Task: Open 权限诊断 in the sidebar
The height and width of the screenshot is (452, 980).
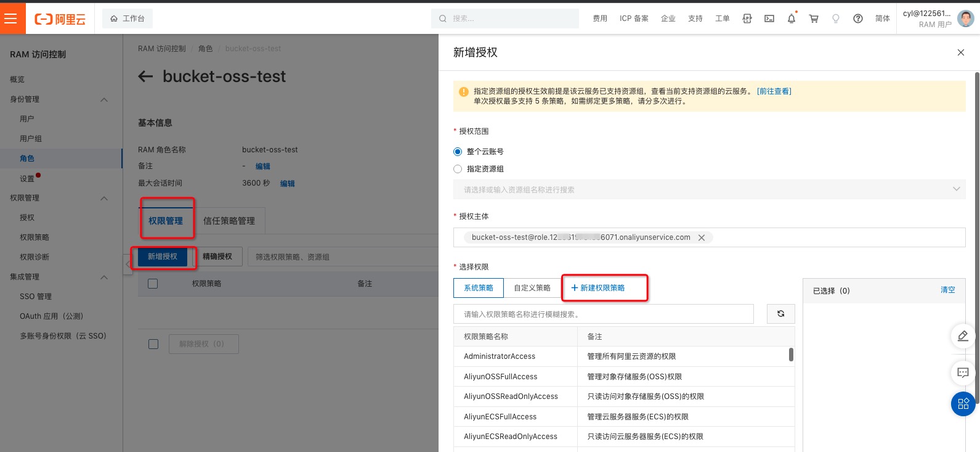Action: (x=34, y=257)
